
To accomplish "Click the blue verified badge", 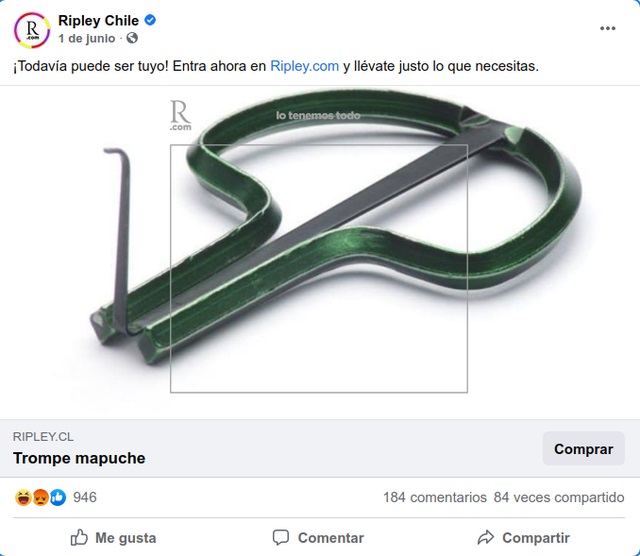I will point(150,20).
